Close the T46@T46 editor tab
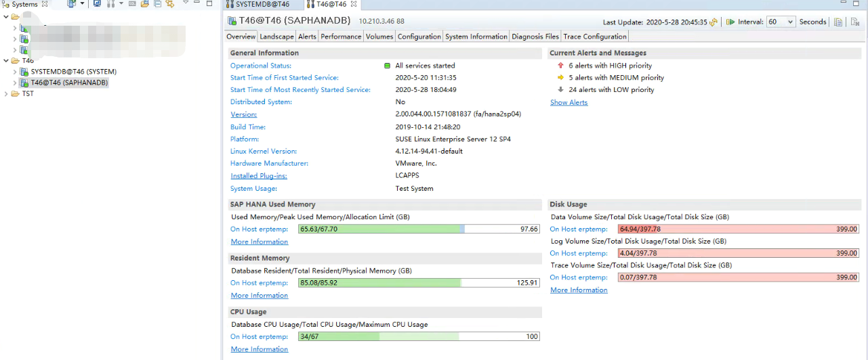868x360 pixels. tap(354, 4)
